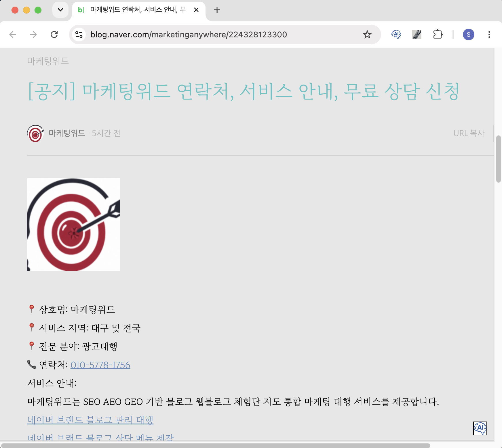Open the tab search dropdown arrow
502x448 pixels.
pyautogui.click(x=60, y=10)
